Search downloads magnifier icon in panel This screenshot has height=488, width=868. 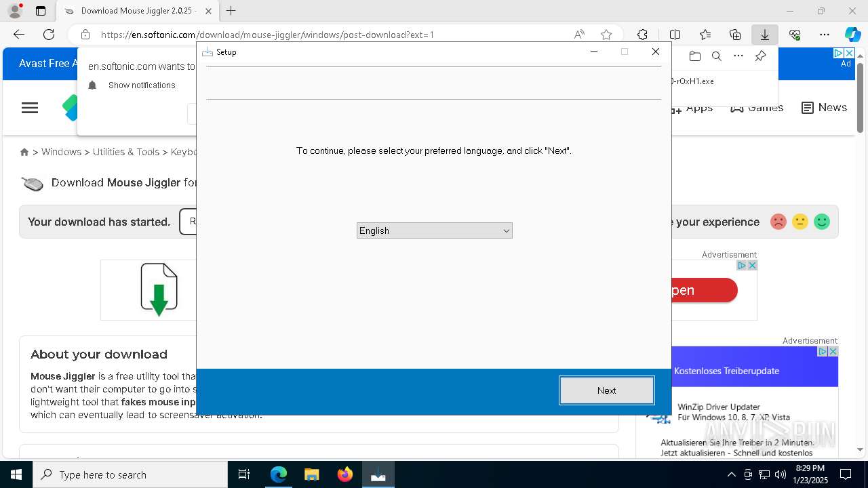coord(716,56)
